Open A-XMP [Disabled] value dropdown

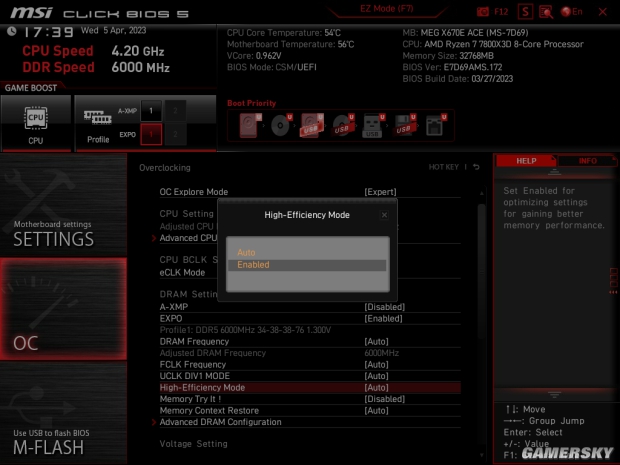click(x=384, y=307)
